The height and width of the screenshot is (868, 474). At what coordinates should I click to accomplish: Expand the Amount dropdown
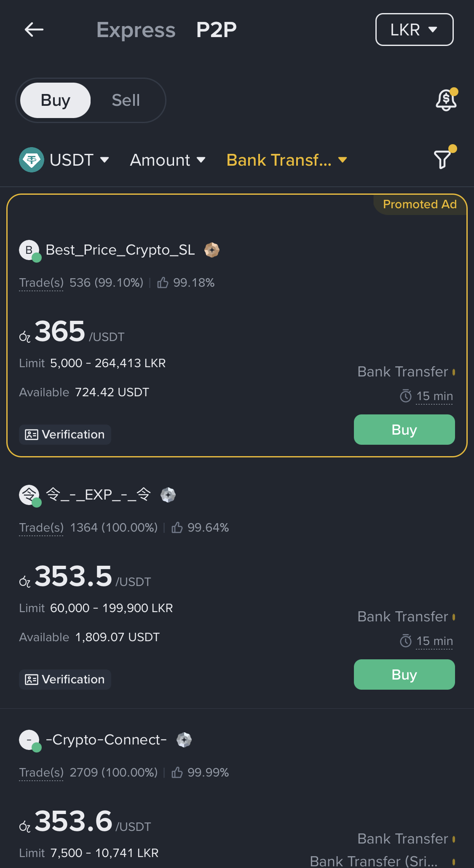tap(168, 160)
